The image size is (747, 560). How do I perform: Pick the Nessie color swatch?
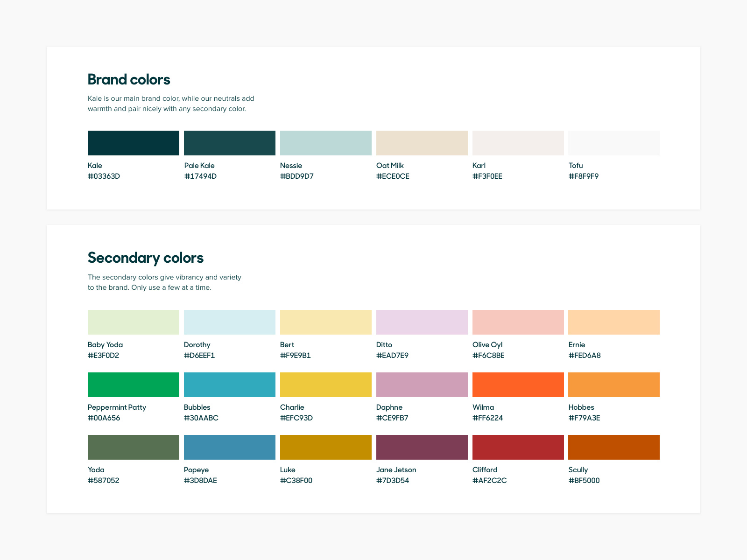click(326, 143)
